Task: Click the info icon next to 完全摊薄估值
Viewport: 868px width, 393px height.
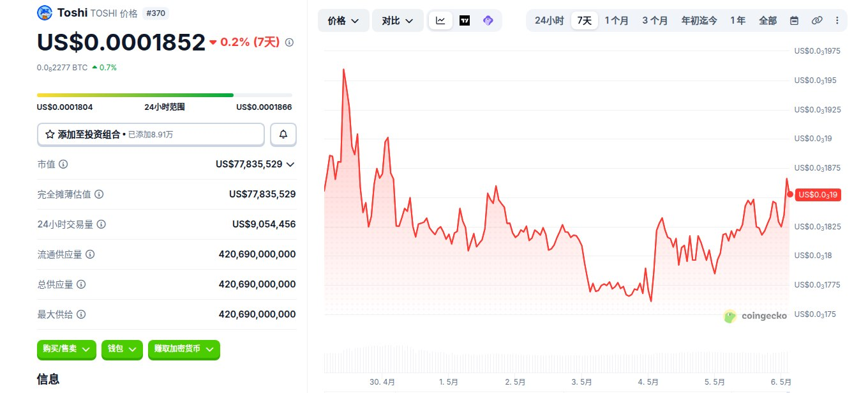Action: tap(99, 194)
